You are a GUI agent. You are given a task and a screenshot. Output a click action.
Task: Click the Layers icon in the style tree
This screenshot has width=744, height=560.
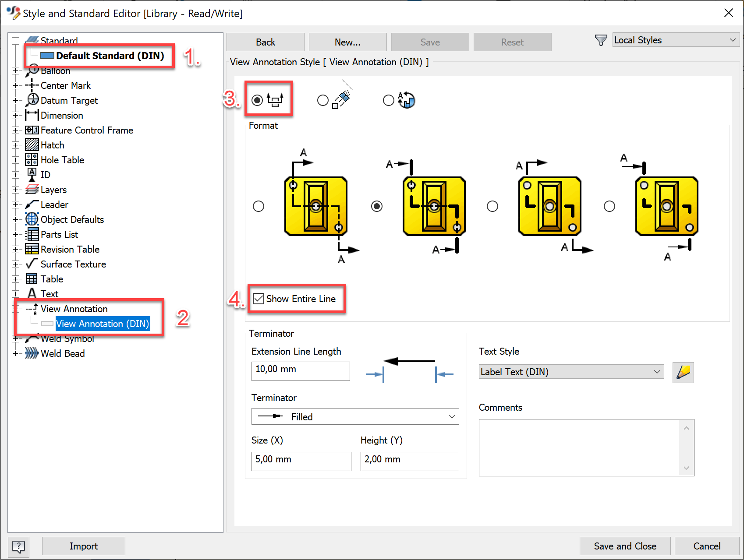(x=31, y=190)
